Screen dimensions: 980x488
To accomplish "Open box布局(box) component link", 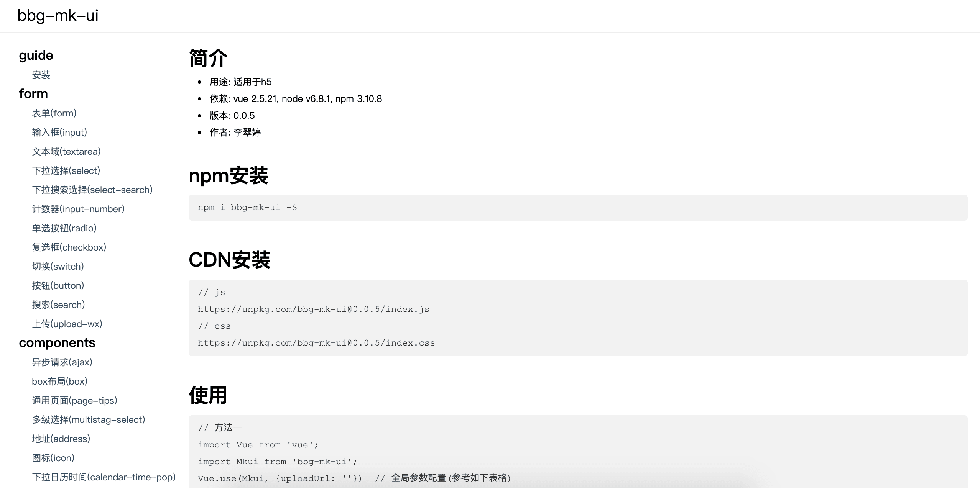I will (x=59, y=381).
